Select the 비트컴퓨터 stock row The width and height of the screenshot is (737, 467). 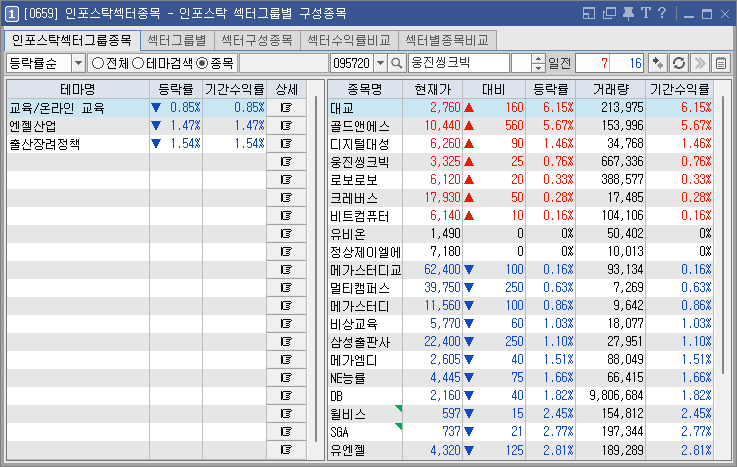(520, 216)
